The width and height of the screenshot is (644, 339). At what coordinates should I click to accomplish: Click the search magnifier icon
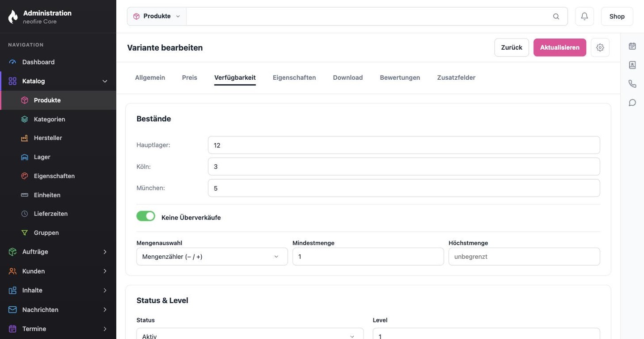pyautogui.click(x=556, y=17)
